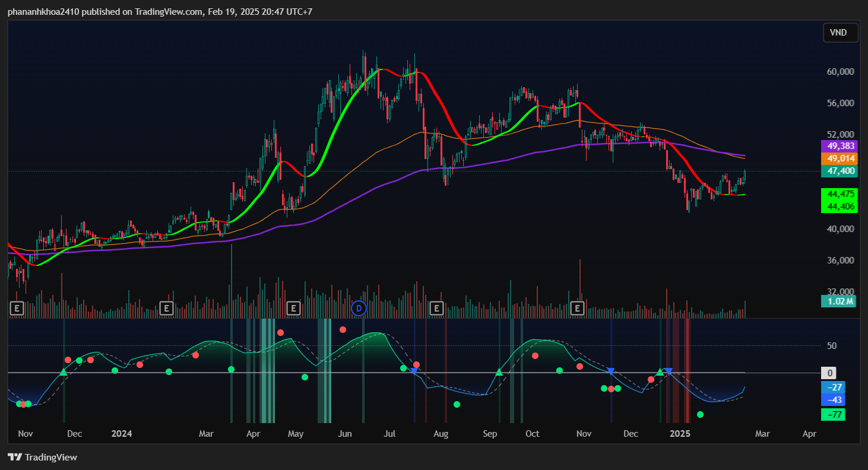Click the earnings E marker in early November 2023
The image size is (868, 470).
(17, 308)
